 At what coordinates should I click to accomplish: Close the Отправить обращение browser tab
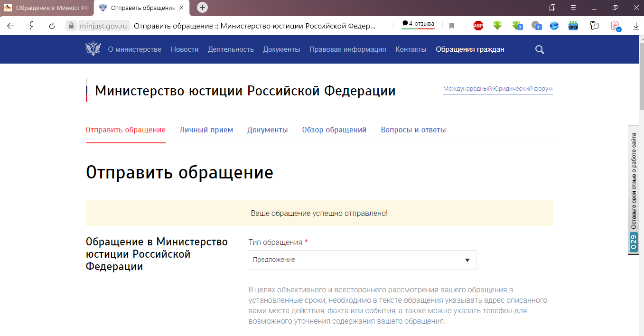pyautogui.click(x=181, y=8)
